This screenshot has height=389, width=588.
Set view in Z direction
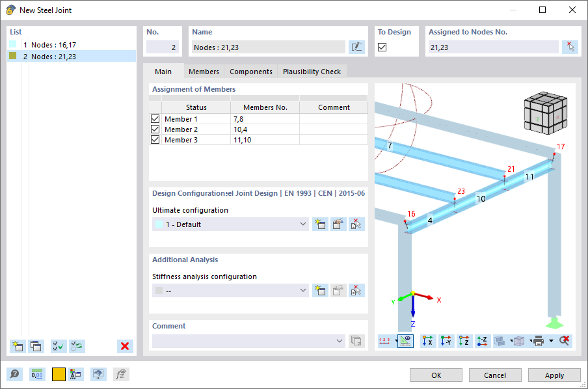pos(464,341)
